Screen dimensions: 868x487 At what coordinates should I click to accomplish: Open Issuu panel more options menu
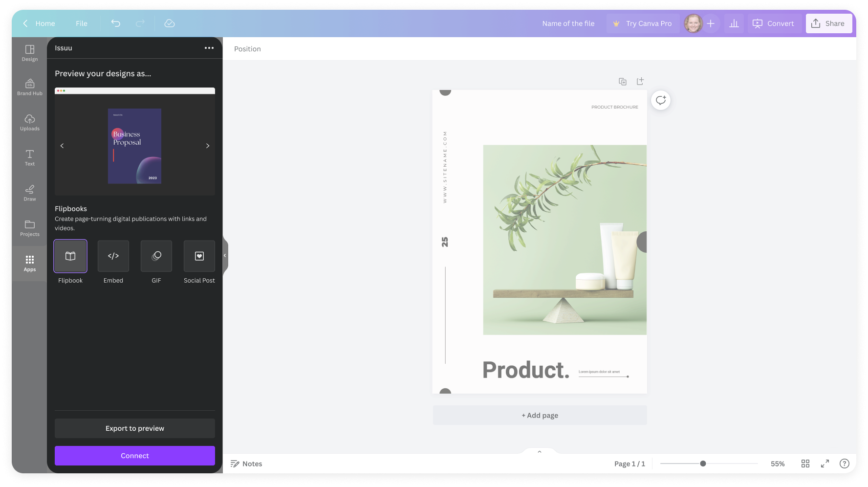(x=209, y=48)
